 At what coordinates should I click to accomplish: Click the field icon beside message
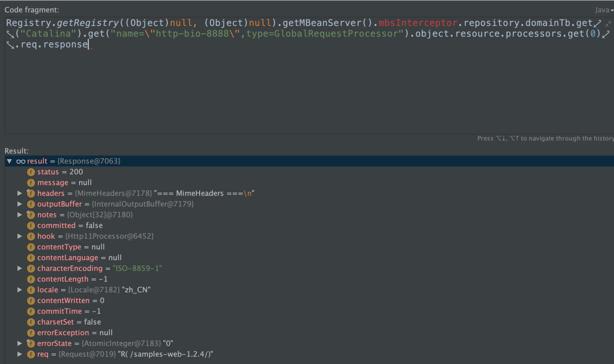click(x=31, y=183)
